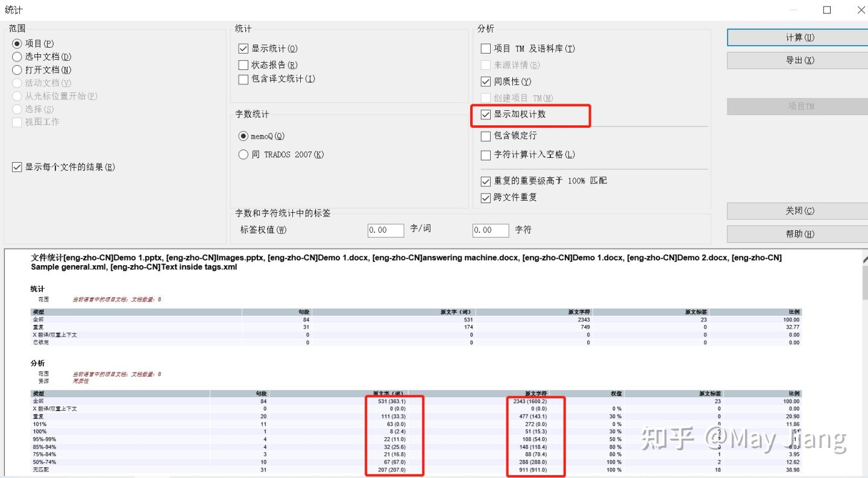Select the 项目(P) scope radio button

[18, 44]
